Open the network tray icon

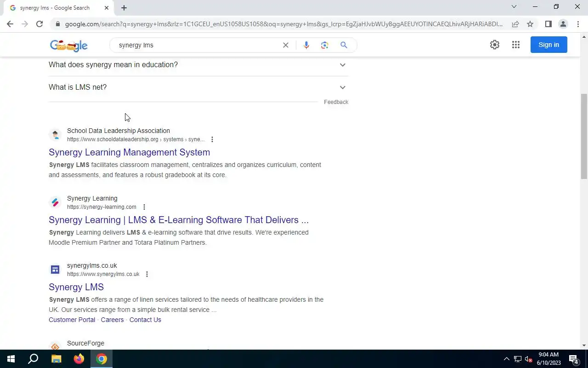517,359
